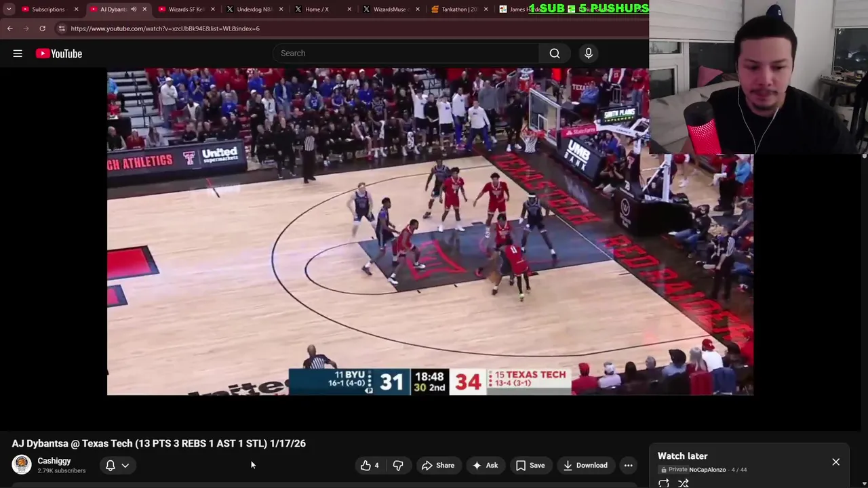Click the search magnifier button
This screenshot has height=488, width=868.
pos(555,54)
